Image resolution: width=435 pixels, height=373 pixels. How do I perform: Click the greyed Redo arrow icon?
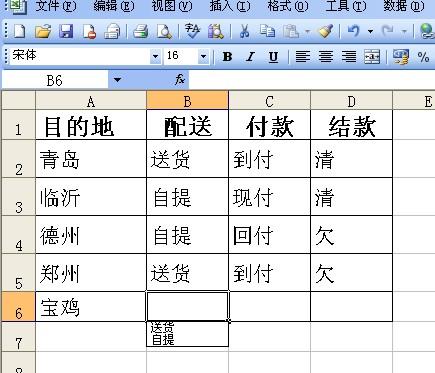388,31
